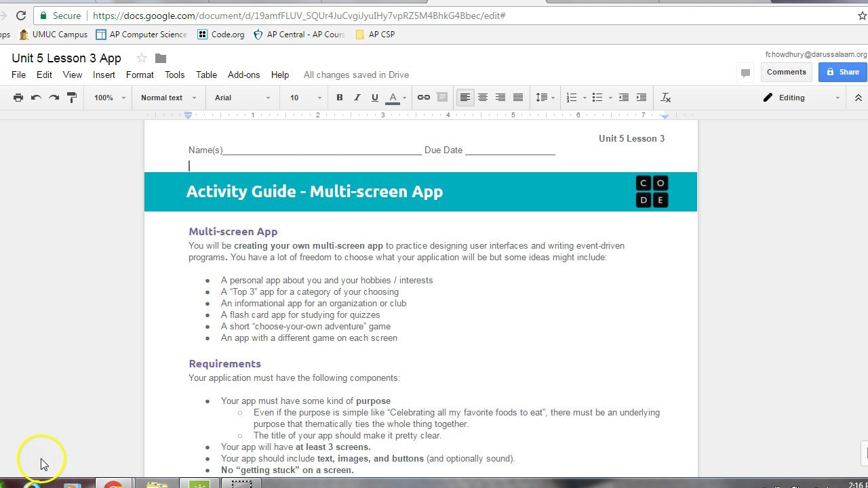Select the paint format tool
This screenshot has width=868, height=488.
click(x=71, y=97)
